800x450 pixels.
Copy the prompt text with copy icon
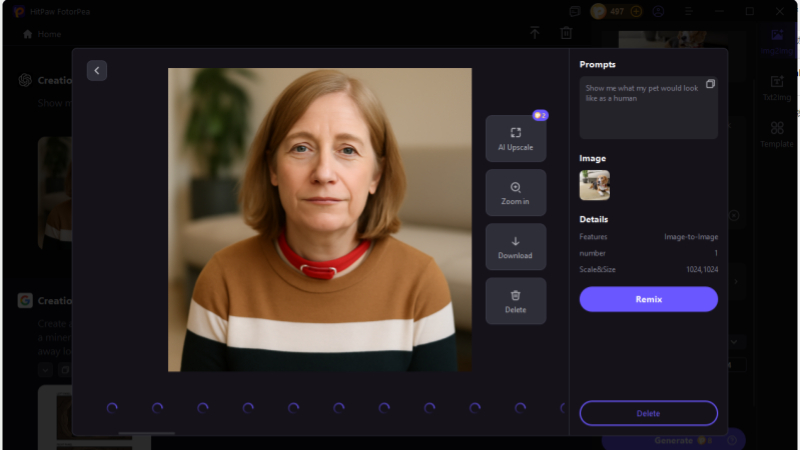710,84
